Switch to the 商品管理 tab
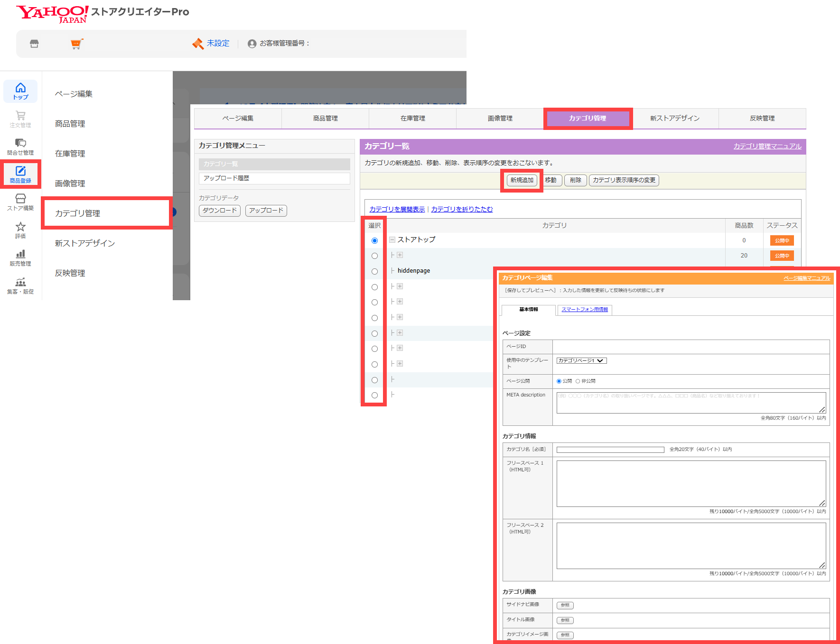Image resolution: width=840 pixels, height=644 pixels. tap(325, 119)
